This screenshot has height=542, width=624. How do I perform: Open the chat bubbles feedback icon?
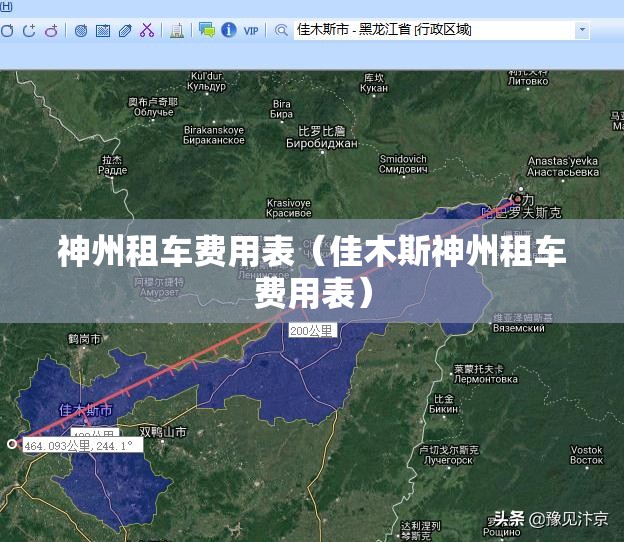[x=207, y=30]
